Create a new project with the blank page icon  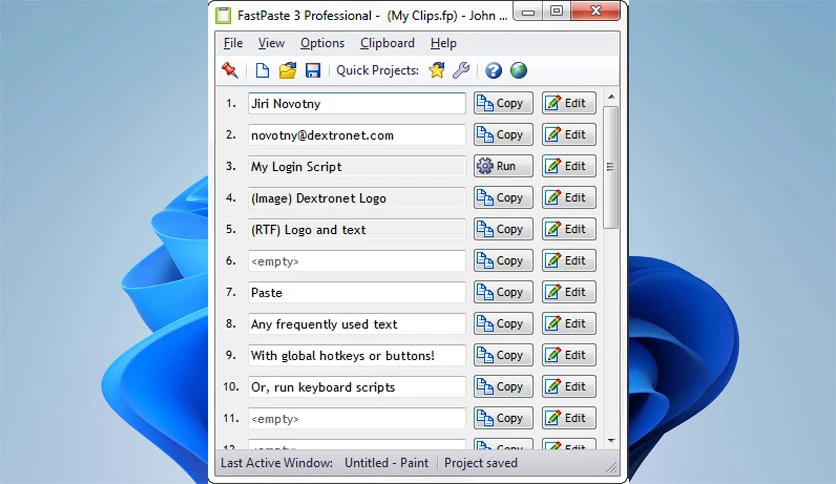[262, 70]
